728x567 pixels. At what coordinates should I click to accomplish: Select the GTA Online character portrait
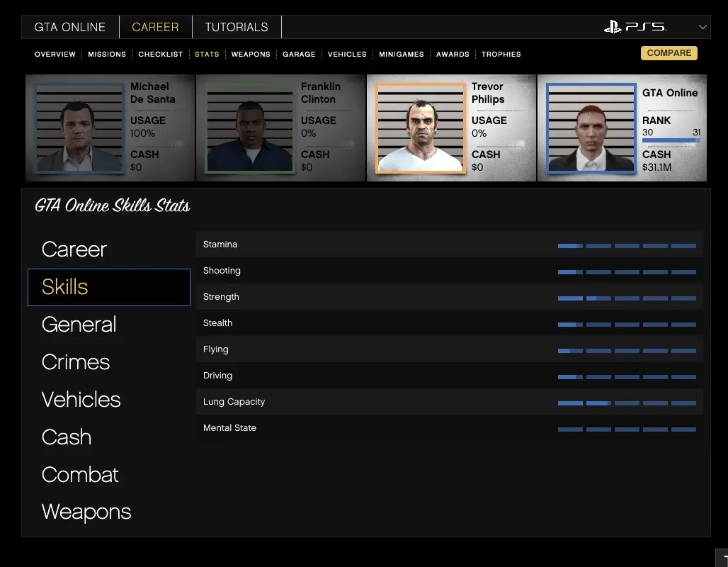(x=591, y=128)
